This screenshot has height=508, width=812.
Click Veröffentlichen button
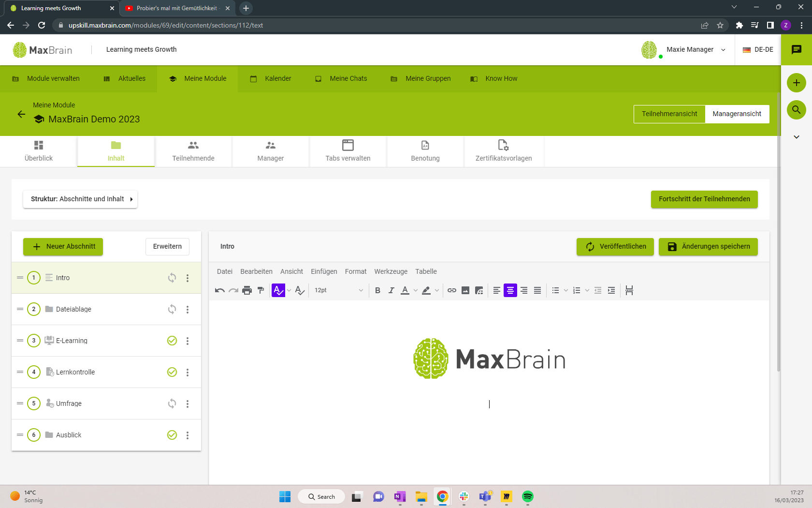click(615, 247)
